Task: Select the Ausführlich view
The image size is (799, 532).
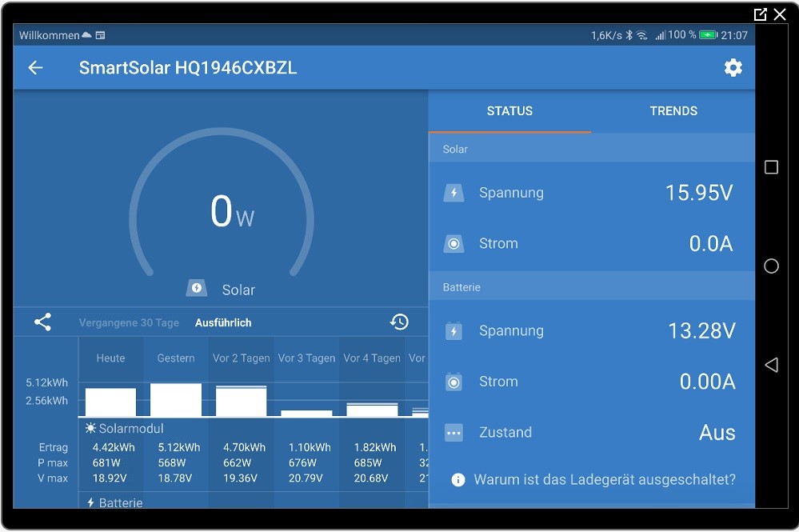Action: tap(223, 322)
